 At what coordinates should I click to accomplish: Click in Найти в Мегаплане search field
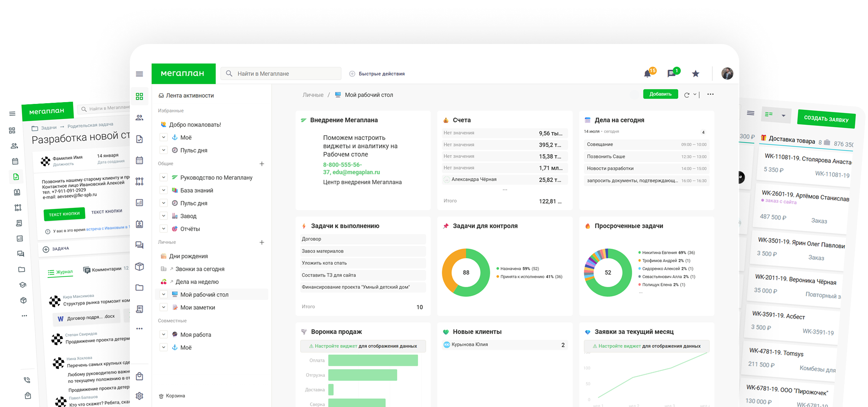point(281,74)
